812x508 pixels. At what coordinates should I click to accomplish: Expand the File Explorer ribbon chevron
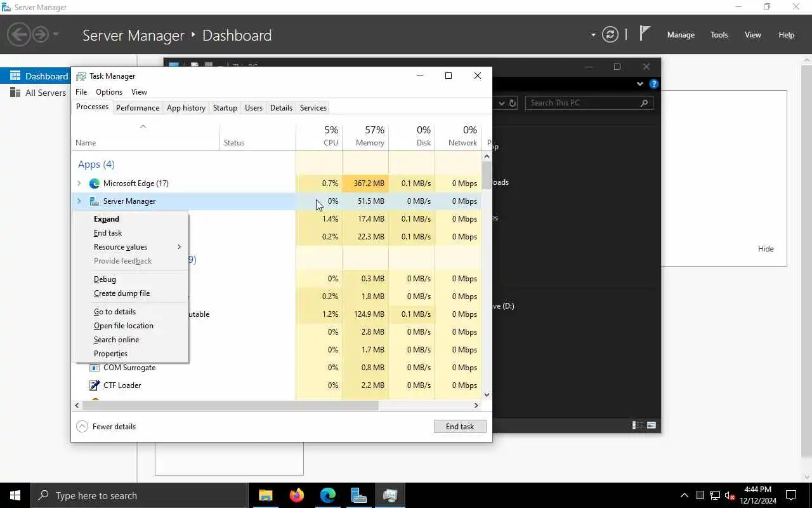pyautogui.click(x=639, y=84)
